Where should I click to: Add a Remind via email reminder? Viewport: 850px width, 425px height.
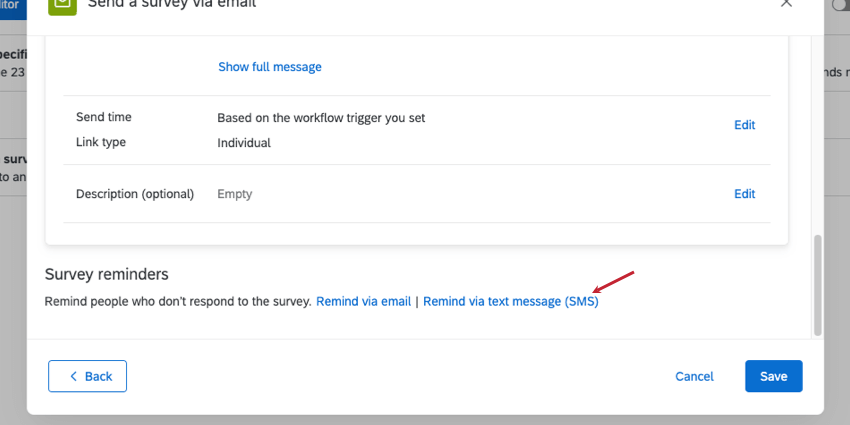pyautogui.click(x=363, y=301)
